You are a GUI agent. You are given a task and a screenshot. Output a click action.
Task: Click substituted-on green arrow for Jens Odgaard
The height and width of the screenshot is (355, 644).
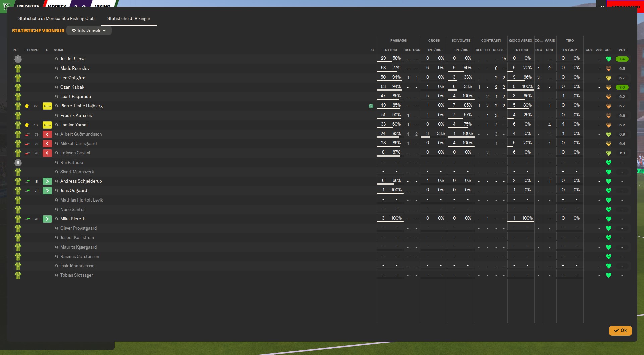click(x=47, y=191)
